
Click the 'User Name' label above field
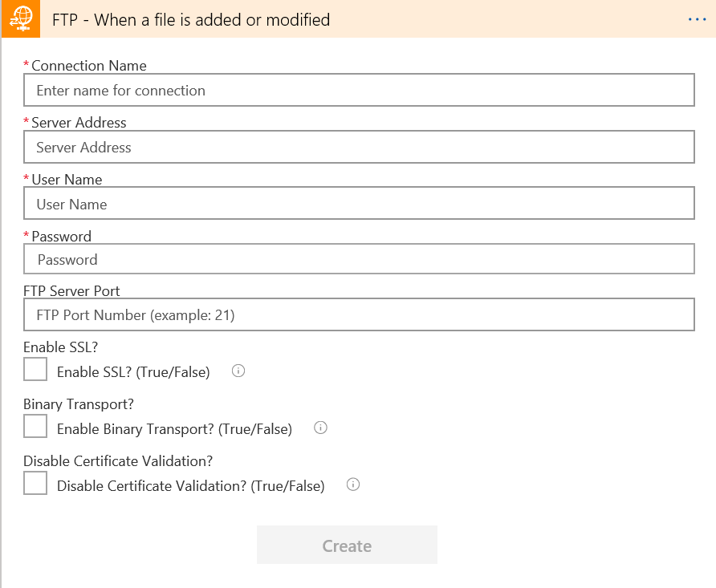click(x=67, y=180)
